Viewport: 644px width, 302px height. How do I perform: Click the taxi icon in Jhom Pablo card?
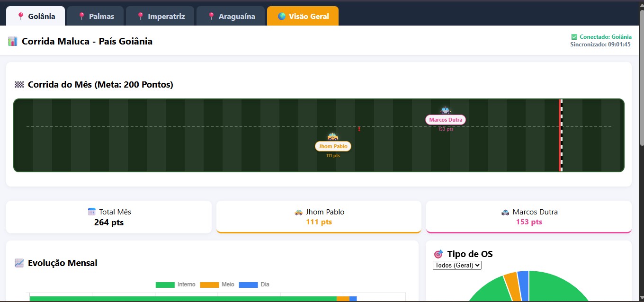point(298,212)
